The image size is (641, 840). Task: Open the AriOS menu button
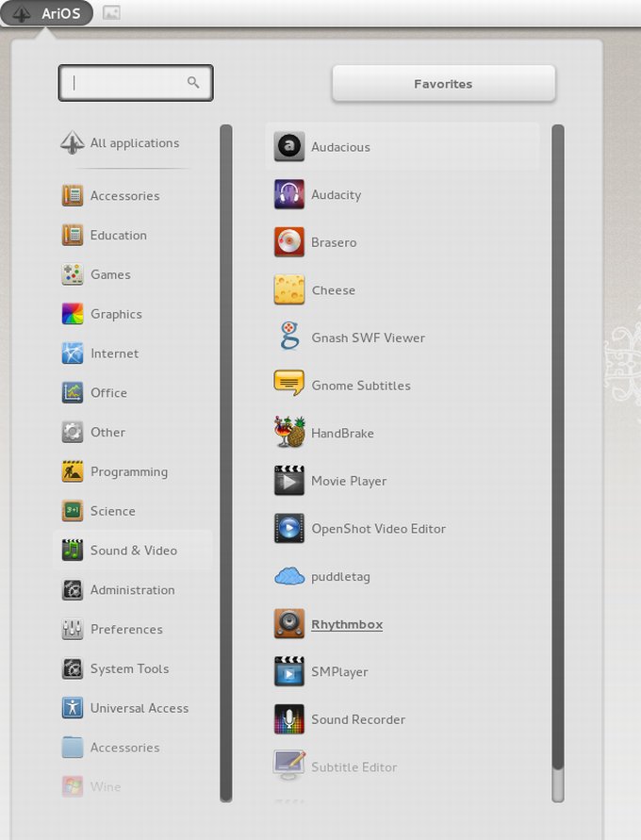[46, 13]
